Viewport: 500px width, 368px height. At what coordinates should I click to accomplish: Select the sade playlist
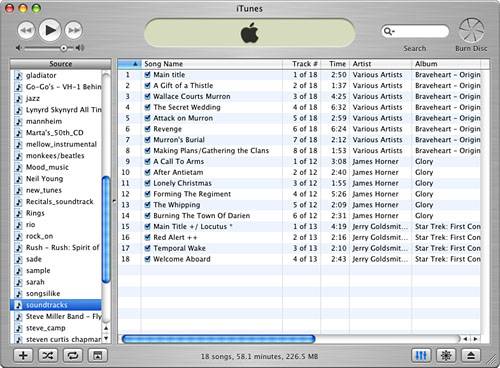pos(56,259)
